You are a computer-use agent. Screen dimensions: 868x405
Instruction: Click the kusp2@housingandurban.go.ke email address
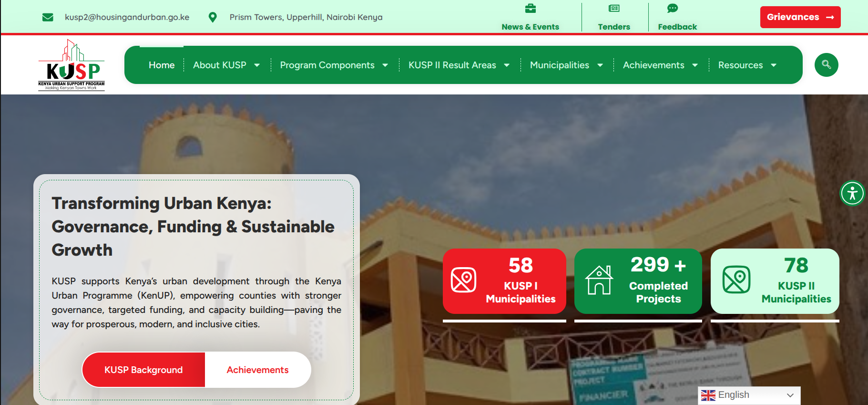pyautogui.click(x=127, y=17)
